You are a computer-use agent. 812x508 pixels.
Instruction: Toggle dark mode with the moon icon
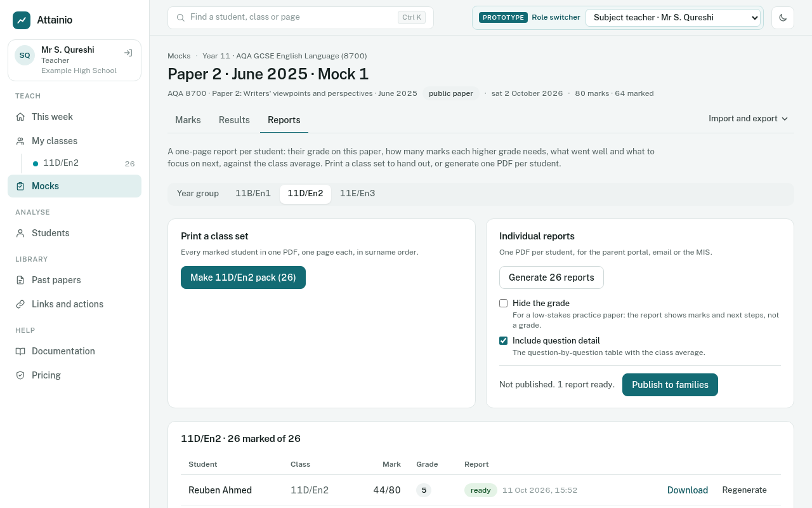pos(783,18)
